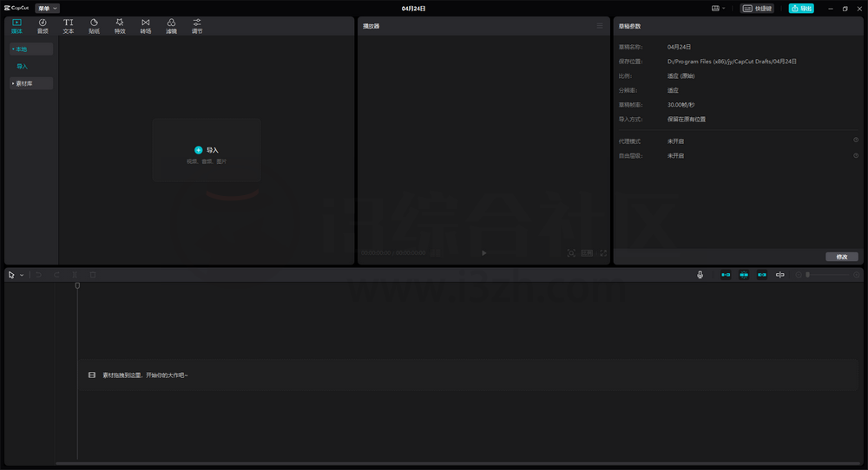Click the timeline horizontal scrollbar

tap(457, 463)
